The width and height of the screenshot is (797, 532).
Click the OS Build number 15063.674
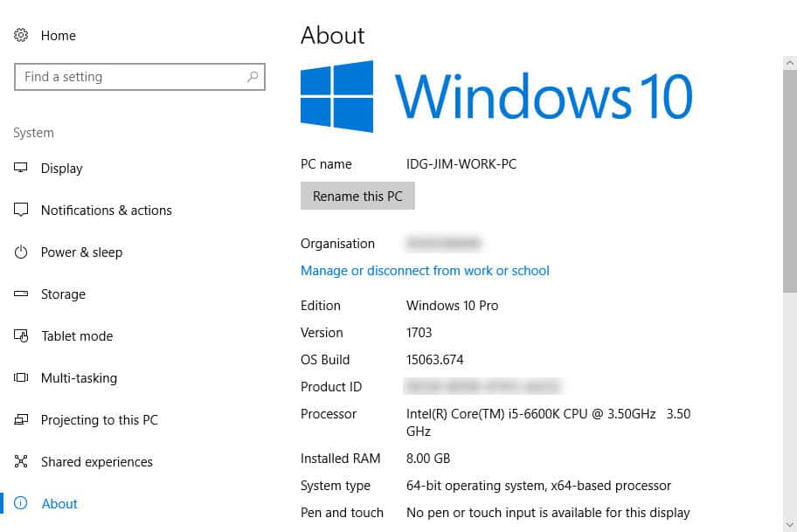point(434,360)
